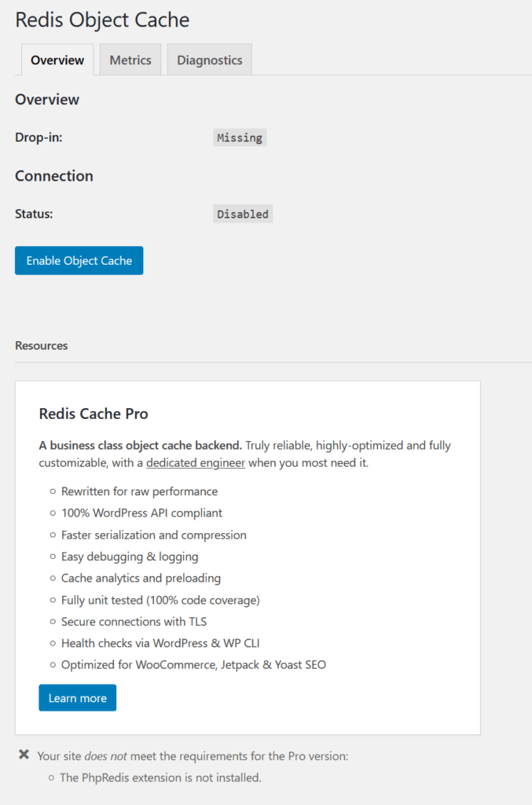Click 'PhpRedis extension is not installed' message

click(x=160, y=778)
